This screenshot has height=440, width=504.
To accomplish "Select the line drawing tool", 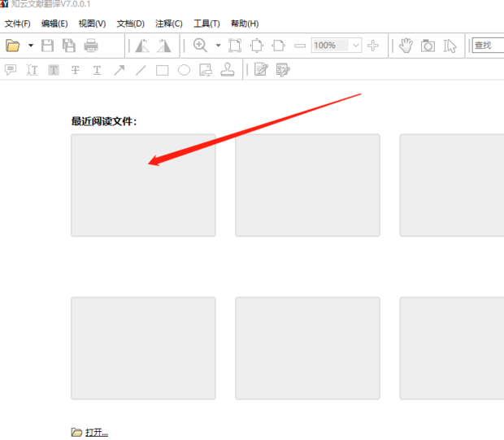I will click(141, 70).
